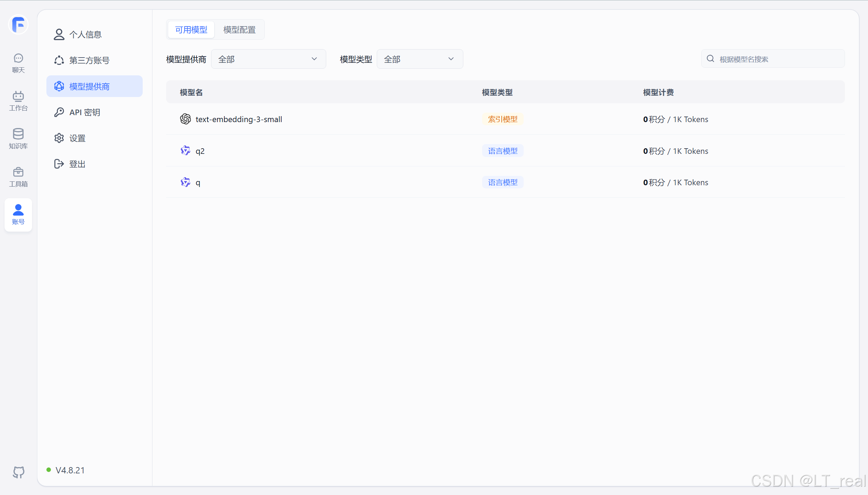This screenshot has width=868, height=495.
Task: Expand the 模型提供商 dropdown
Action: click(268, 59)
